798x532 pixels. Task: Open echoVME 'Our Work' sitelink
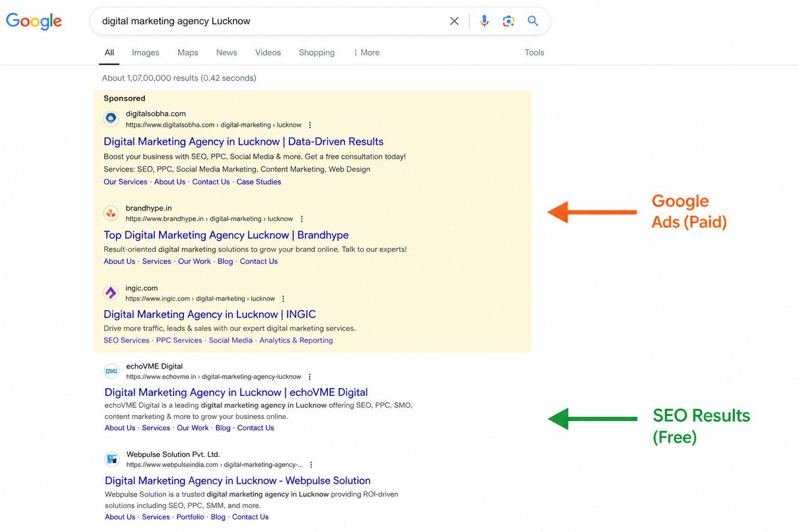pos(193,428)
